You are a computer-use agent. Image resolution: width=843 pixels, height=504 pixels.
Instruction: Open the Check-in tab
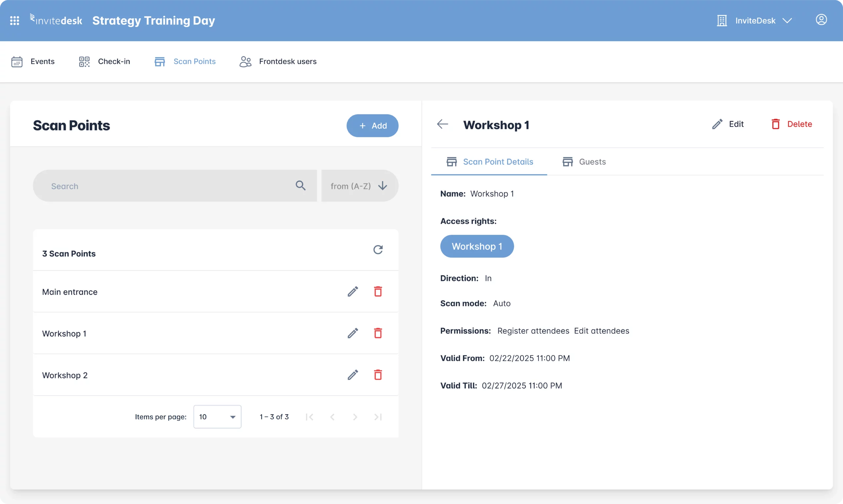(104, 62)
